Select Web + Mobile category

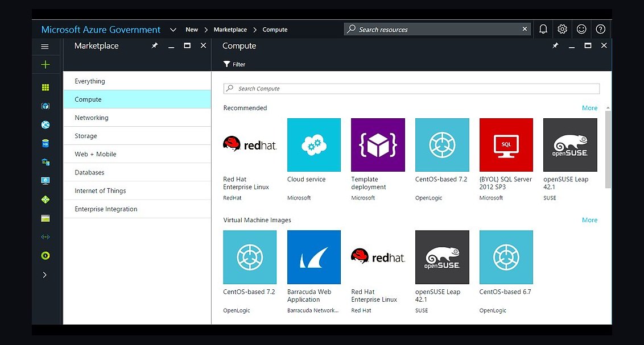pyautogui.click(x=137, y=154)
